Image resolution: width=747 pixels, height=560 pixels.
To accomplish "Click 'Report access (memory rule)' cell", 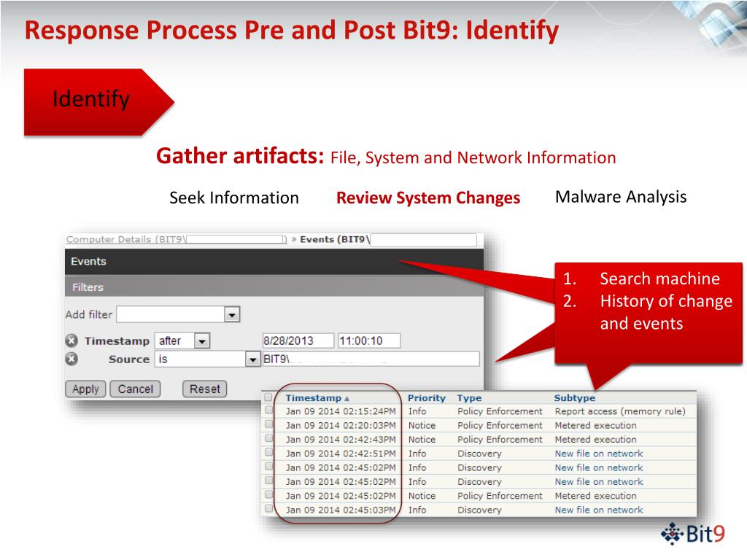I will point(620,411).
